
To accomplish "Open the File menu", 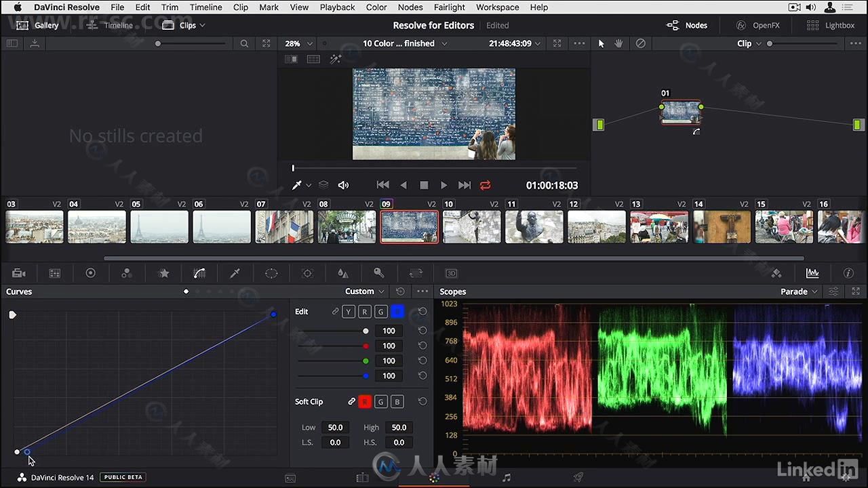I will pos(117,7).
